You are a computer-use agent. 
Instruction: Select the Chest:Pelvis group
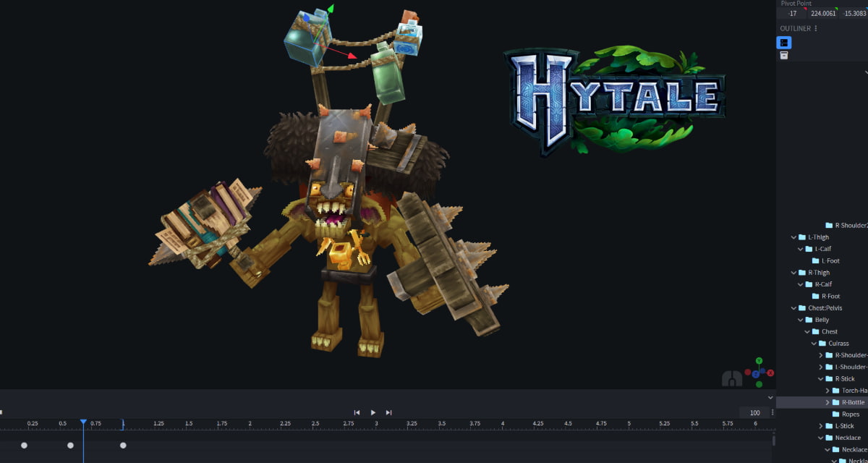(825, 308)
